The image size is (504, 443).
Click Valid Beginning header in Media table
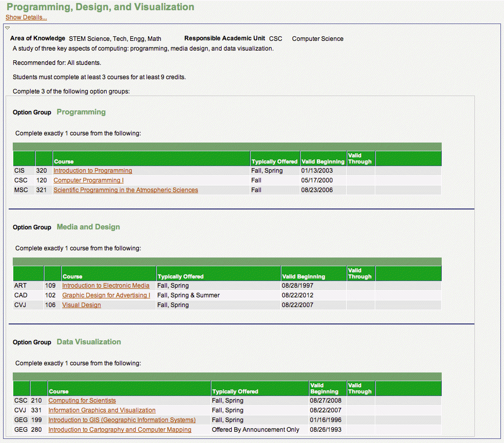pos(303,276)
